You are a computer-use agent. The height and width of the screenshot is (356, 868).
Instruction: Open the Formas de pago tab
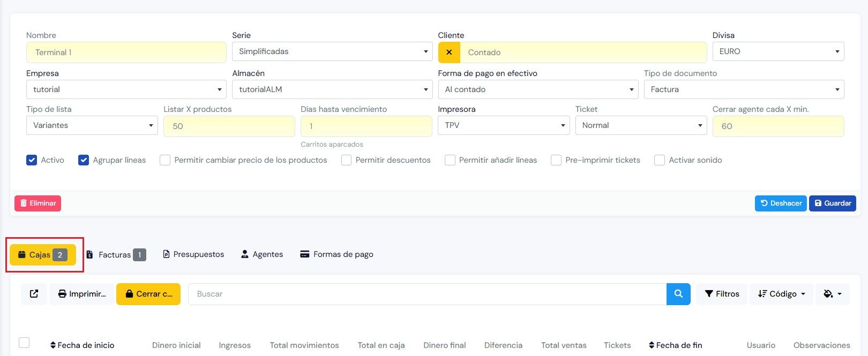point(336,254)
